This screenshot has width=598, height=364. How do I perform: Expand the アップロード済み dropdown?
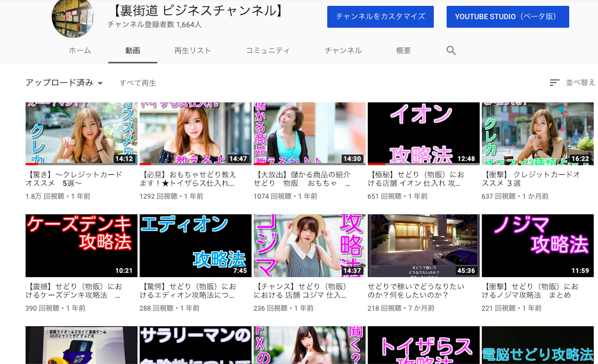pyautogui.click(x=64, y=83)
